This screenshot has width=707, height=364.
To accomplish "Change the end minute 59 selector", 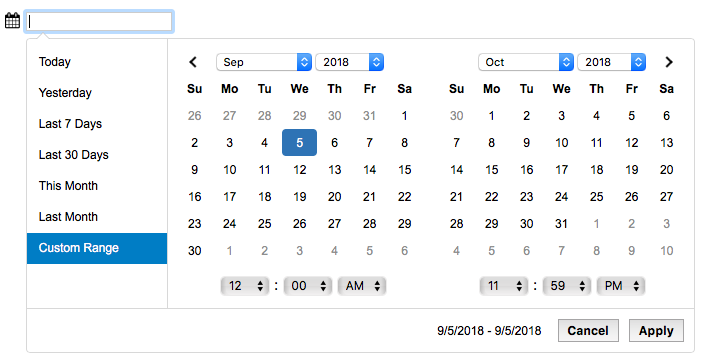I will point(567,286).
